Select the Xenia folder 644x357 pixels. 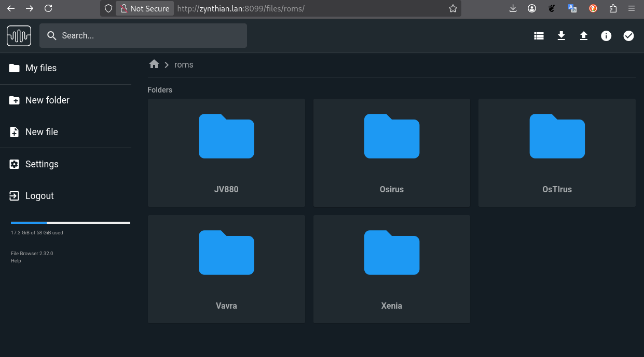point(391,269)
